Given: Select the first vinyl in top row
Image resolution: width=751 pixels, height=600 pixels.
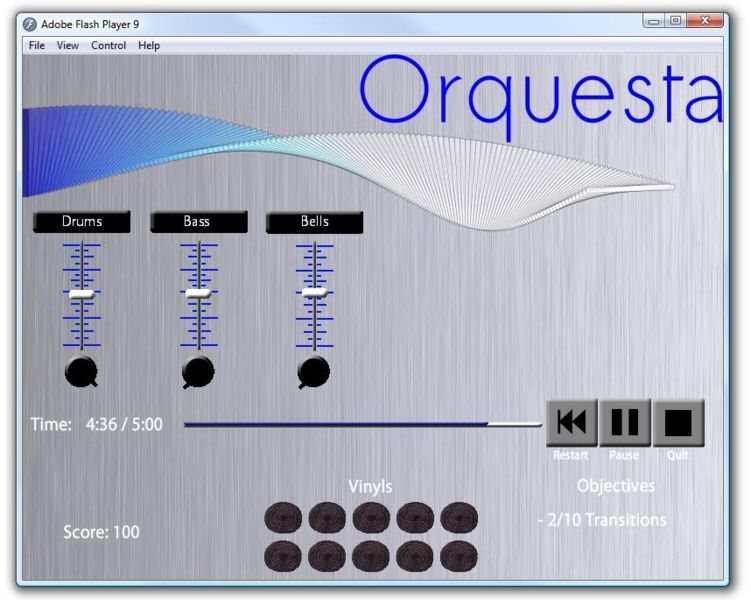Looking at the screenshot, I should 283,517.
